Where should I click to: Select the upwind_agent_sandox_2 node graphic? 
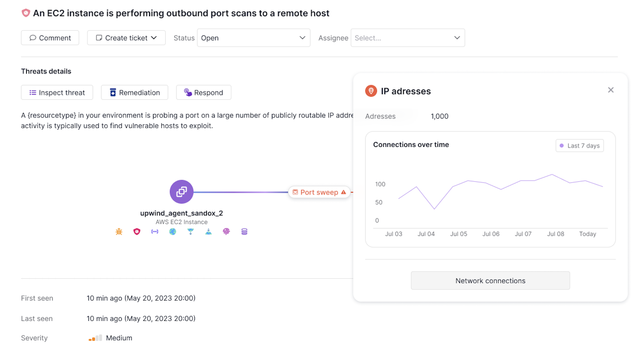pos(181,191)
